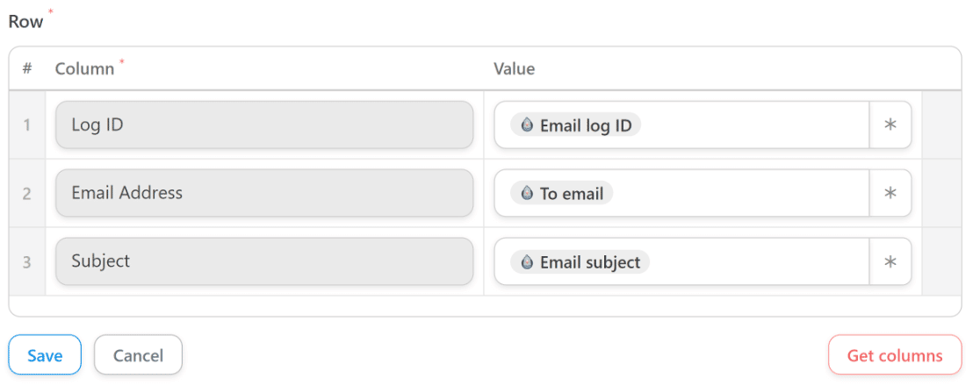Click the empty footer strip below row 3
980x386 pixels.
click(485, 305)
